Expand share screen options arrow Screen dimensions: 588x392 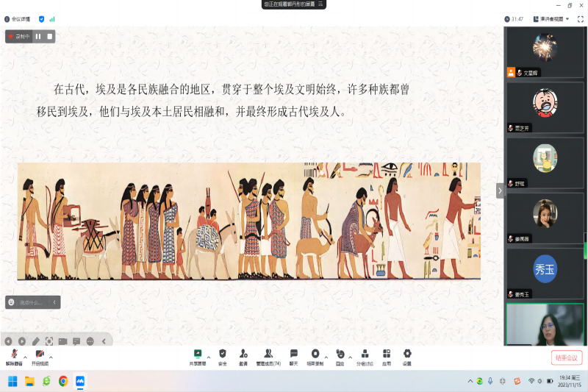[209, 357]
